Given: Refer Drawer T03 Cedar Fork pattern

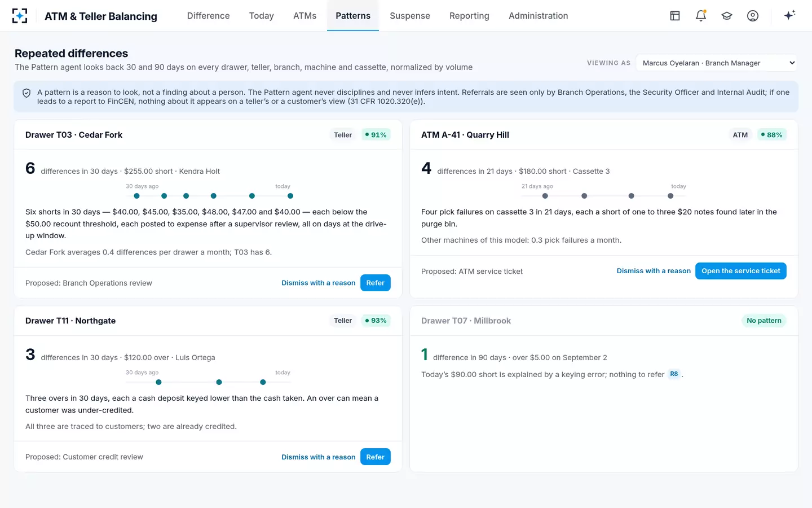Looking at the screenshot, I should tap(376, 283).
